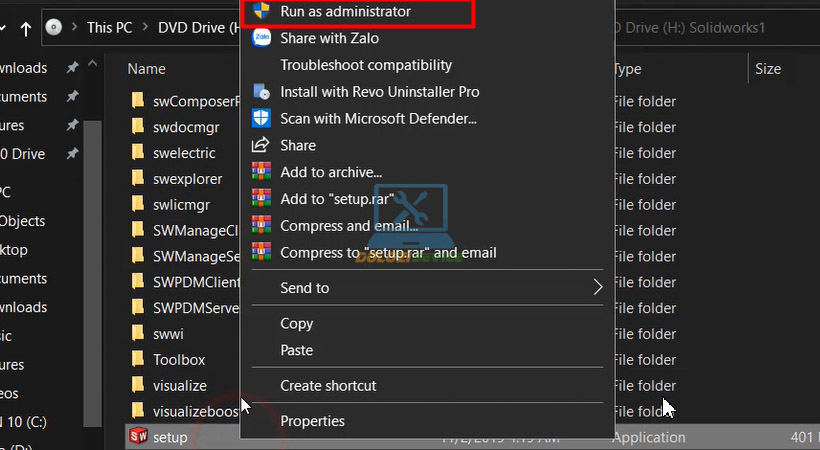This screenshot has width=820, height=450.
Task: Click the Microsoft Defender shield icon
Action: [x=261, y=118]
